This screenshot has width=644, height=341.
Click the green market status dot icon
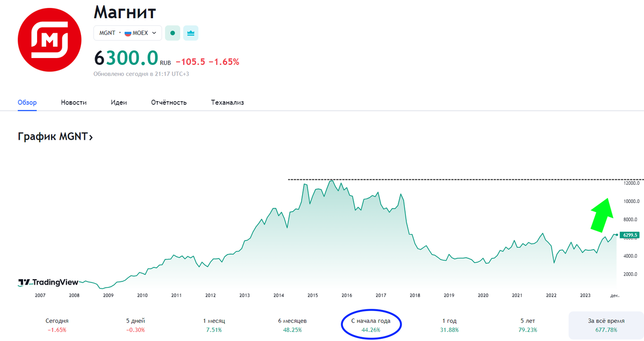click(x=172, y=33)
